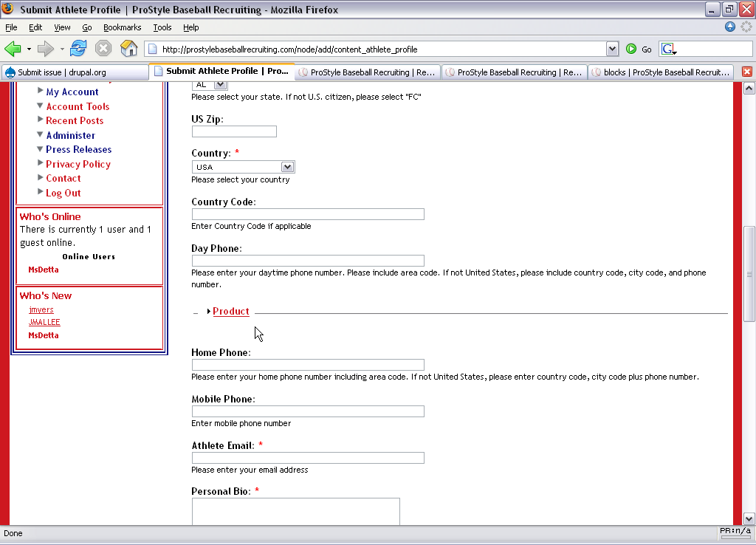Open the Administer link

click(70, 135)
